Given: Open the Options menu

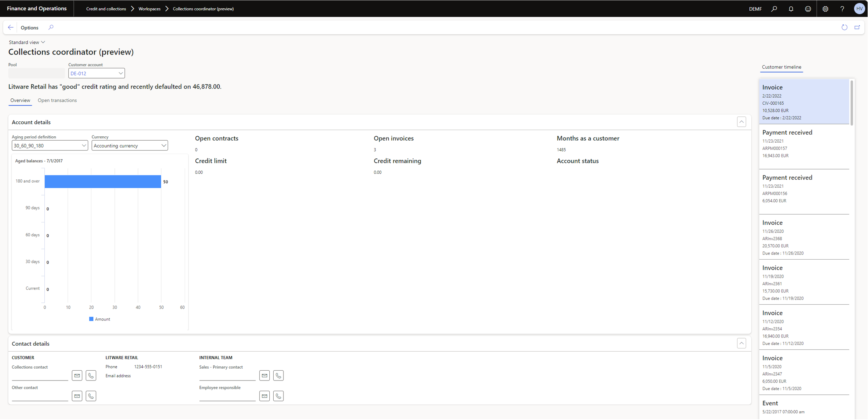Looking at the screenshot, I should pos(30,28).
